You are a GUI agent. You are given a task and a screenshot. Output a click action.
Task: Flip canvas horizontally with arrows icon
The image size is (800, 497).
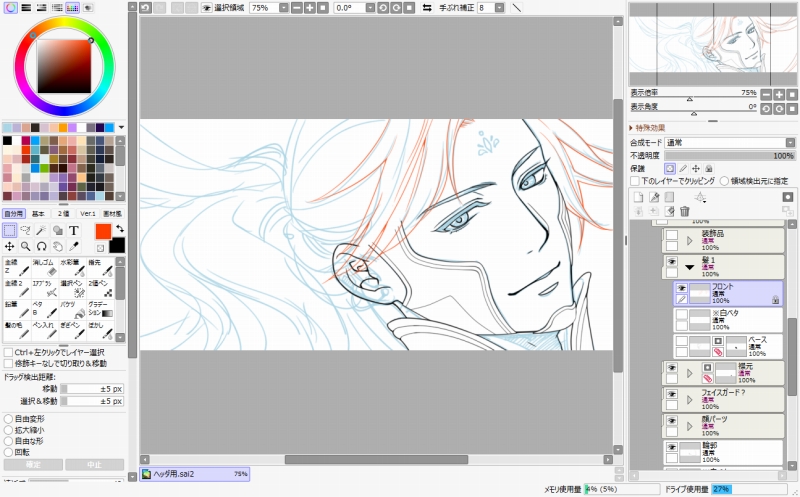tap(427, 8)
